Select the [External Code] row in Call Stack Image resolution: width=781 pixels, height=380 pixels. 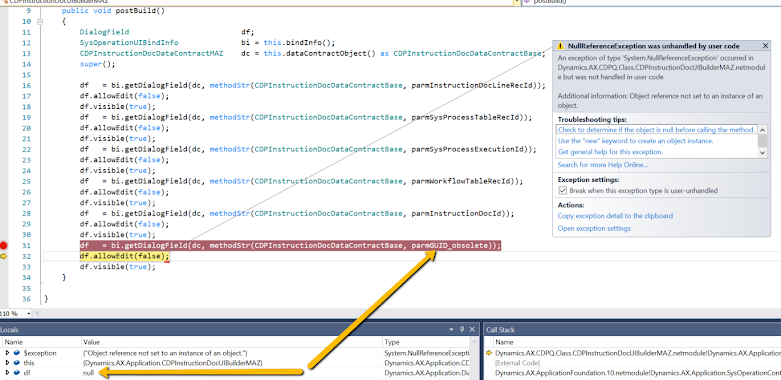tap(518, 363)
